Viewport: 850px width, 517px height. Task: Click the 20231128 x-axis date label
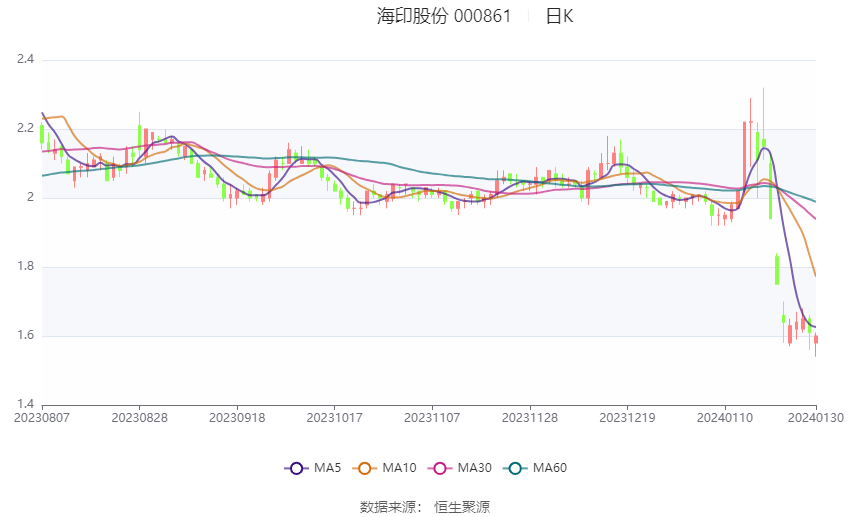[x=530, y=418]
